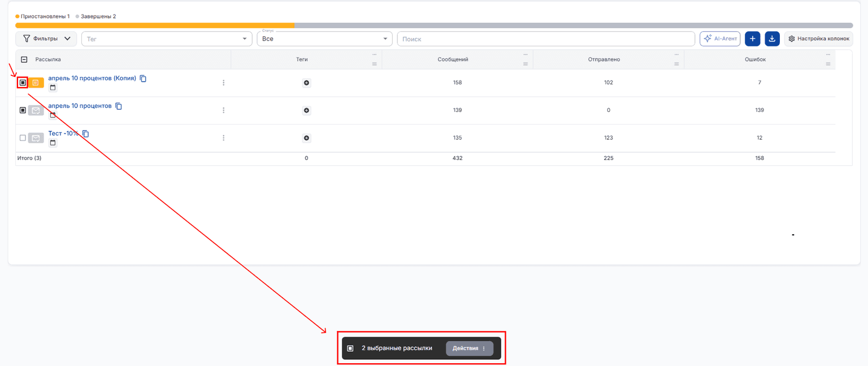Open the "Статус" dropdown showing "Все"
This screenshot has width=868, height=366.
pyautogui.click(x=325, y=38)
